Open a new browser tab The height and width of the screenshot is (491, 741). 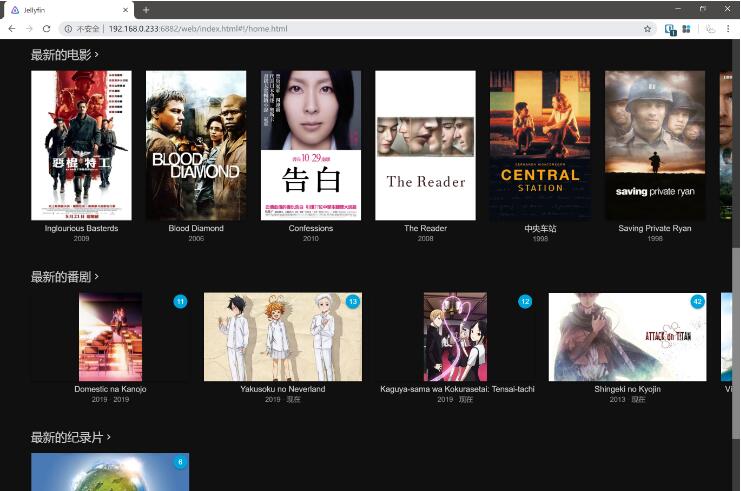tap(146, 9)
